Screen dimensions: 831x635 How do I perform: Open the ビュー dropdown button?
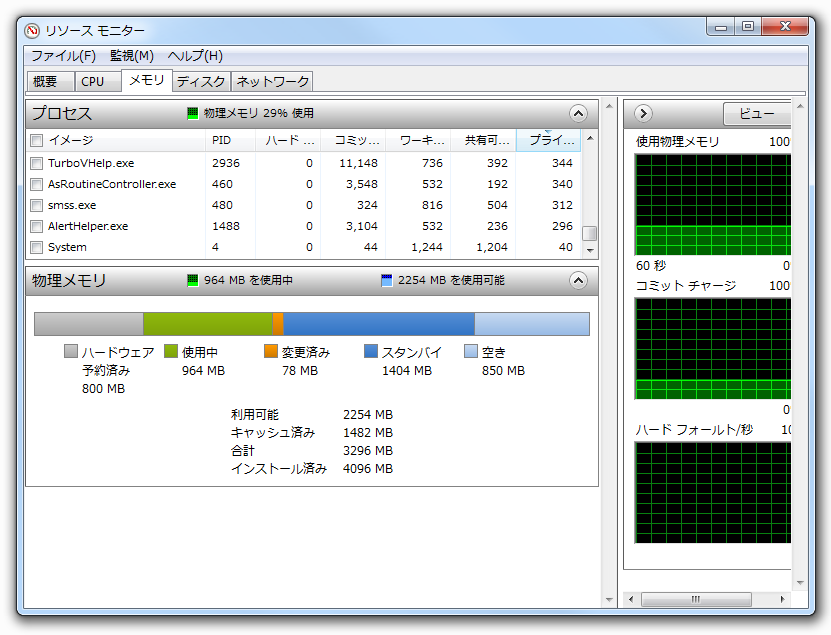[757, 113]
